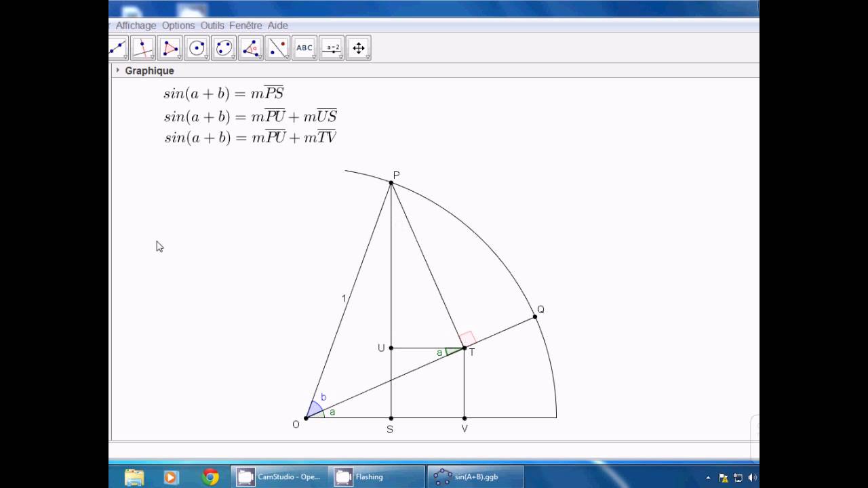Select the Polygon tool
The image size is (868, 488).
[x=170, y=48]
